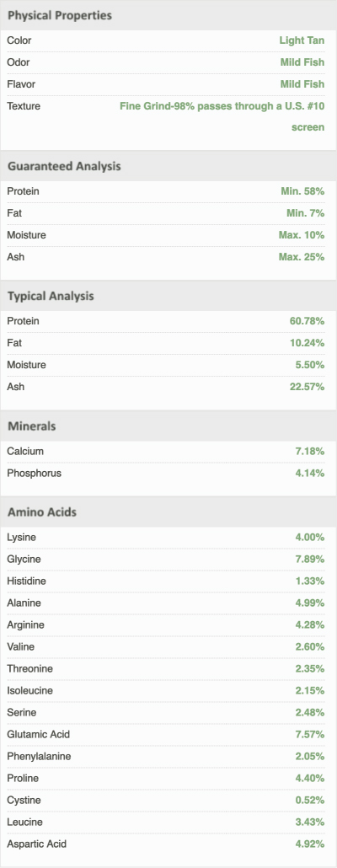Select the Guaranteed Analysis header
This screenshot has height=868, width=337.
168,166
